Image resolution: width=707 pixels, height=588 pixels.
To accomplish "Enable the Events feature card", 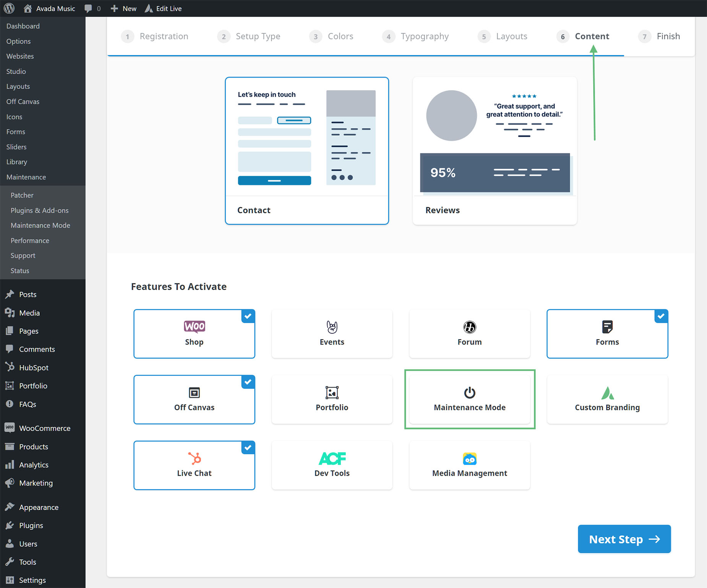I will point(332,334).
